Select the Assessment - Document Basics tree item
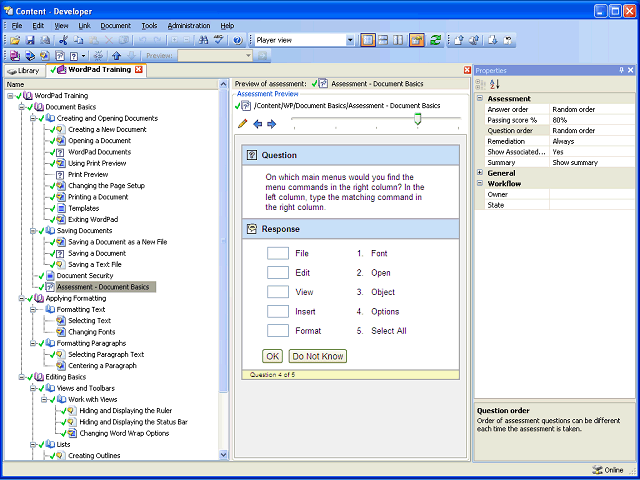This screenshot has height=480, width=640. [103, 287]
